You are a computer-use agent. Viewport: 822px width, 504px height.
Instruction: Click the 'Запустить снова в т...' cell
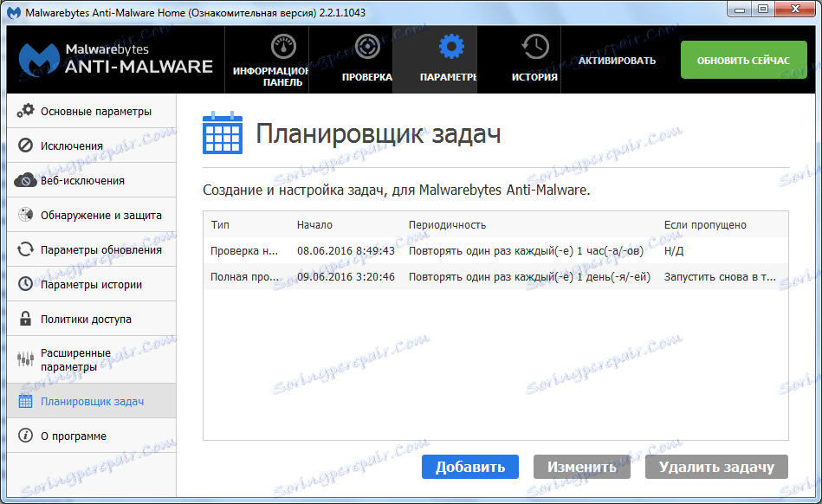click(720, 276)
